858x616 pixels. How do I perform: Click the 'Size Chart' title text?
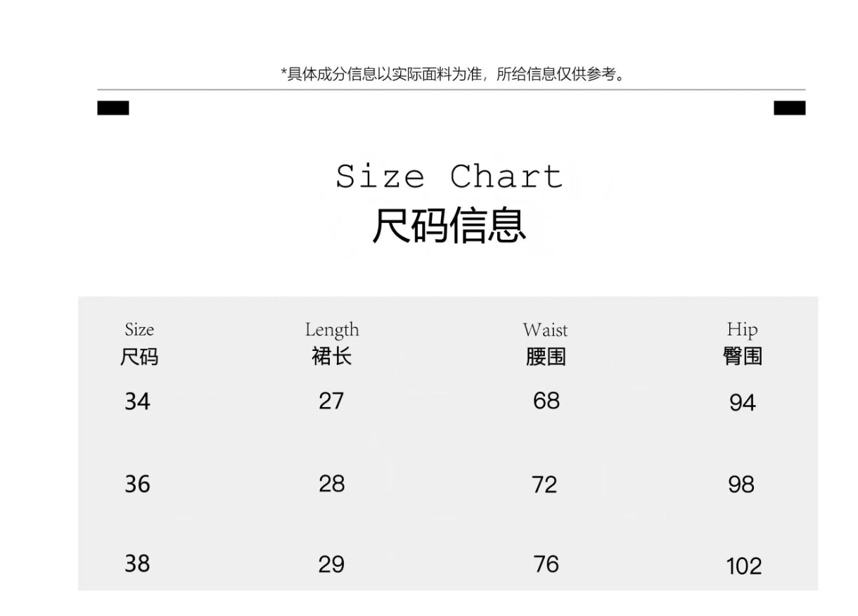click(449, 176)
